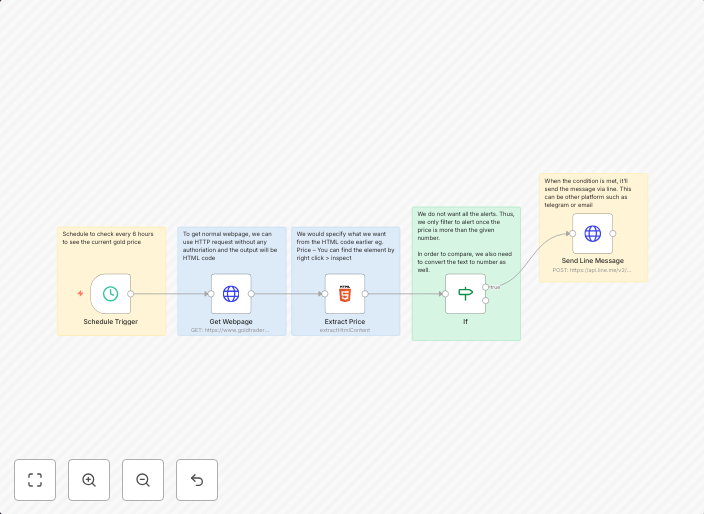
Task: Click the red trigger spark indicator
Action: pyautogui.click(x=81, y=294)
